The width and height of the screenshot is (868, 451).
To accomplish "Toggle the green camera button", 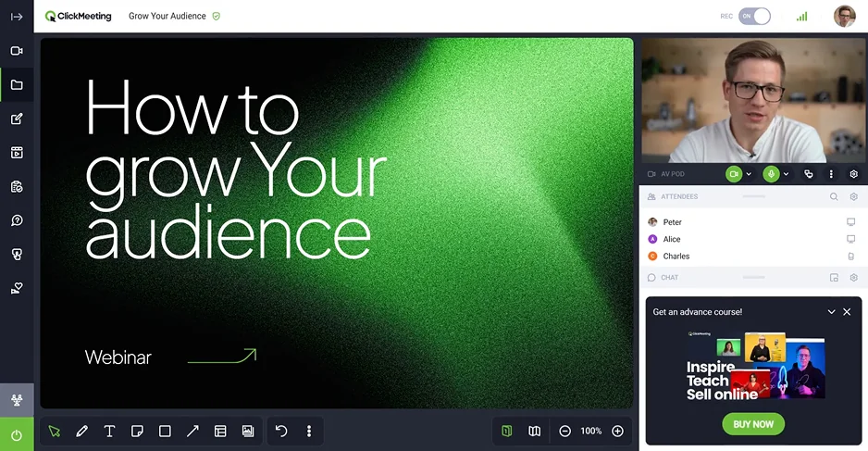I will pos(734,174).
